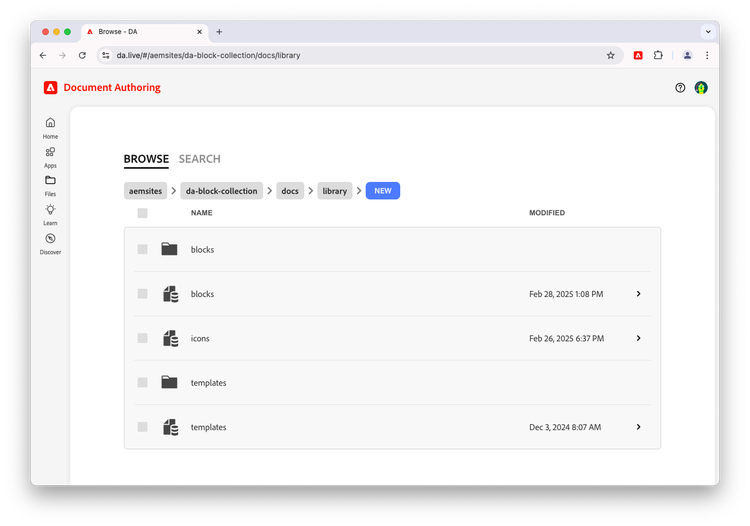This screenshot has height=526, width=750.
Task: Click the da-block-collection breadcrumb
Action: point(221,191)
